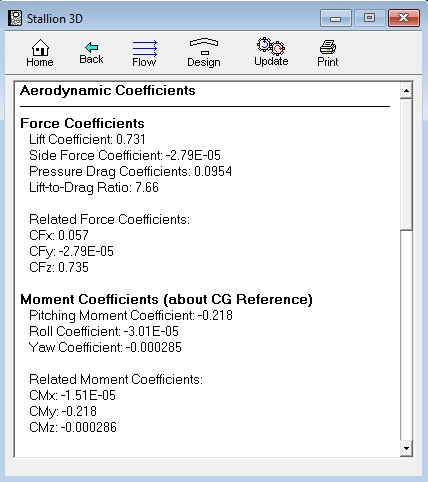Viewport: 428px width, 482px height.
Task: Maximize the Stallion 3D window
Action: click(x=369, y=18)
